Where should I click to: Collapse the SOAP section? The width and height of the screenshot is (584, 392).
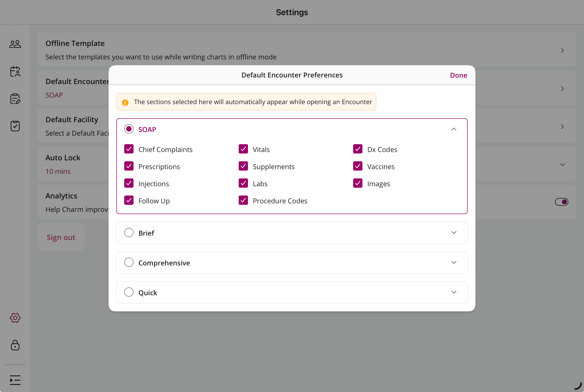tap(454, 129)
